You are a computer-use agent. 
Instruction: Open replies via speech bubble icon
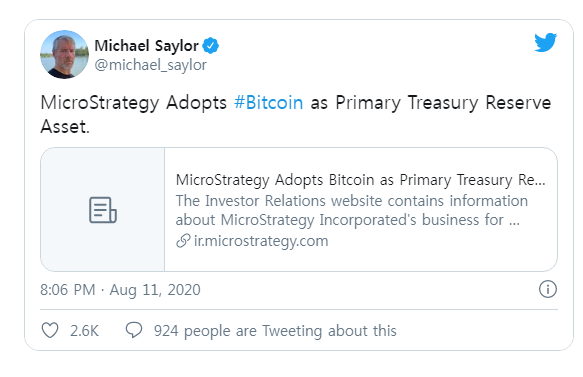click(x=134, y=330)
